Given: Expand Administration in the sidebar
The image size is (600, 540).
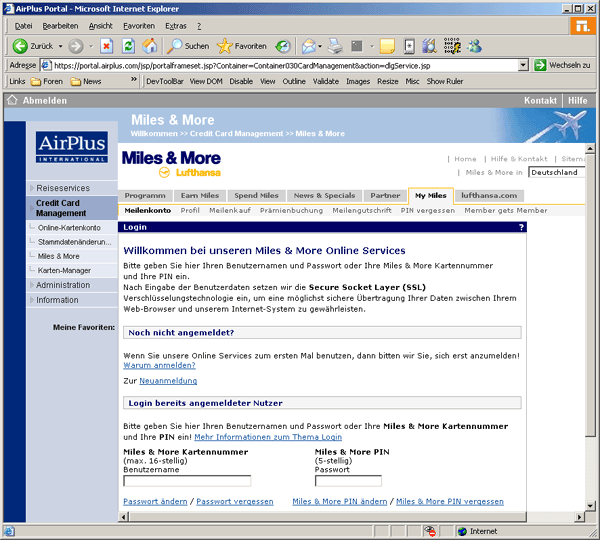Looking at the screenshot, I should [63, 285].
